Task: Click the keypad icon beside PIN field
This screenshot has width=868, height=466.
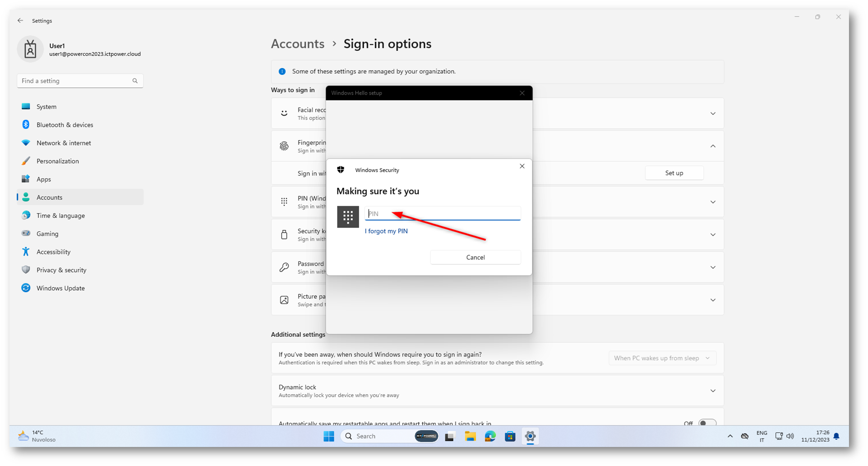Action: [348, 217]
